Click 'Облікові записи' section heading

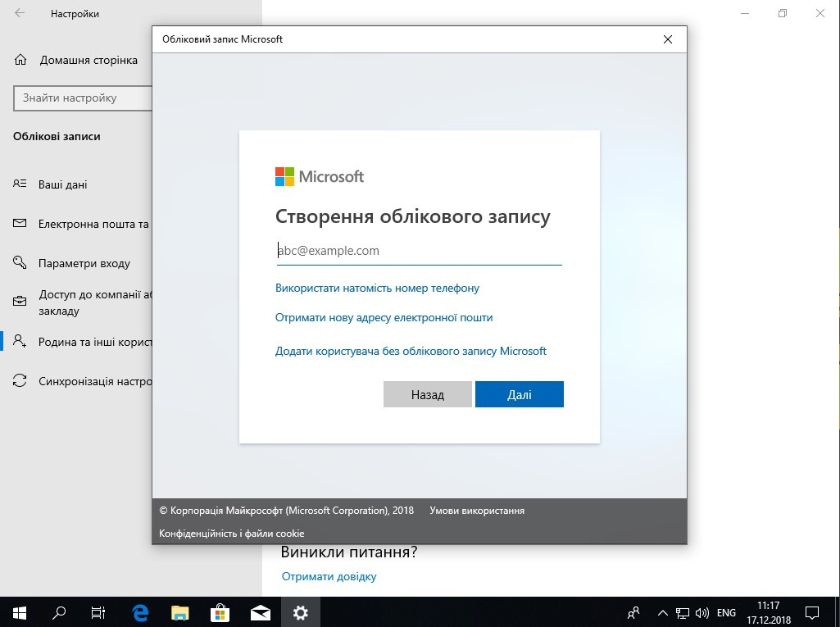(57, 137)
